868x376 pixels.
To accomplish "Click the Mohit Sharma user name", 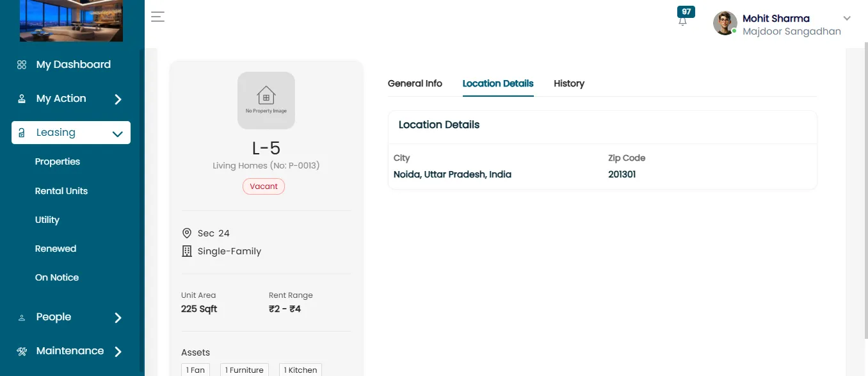I will pyautogui.click(x=776, y=19).
